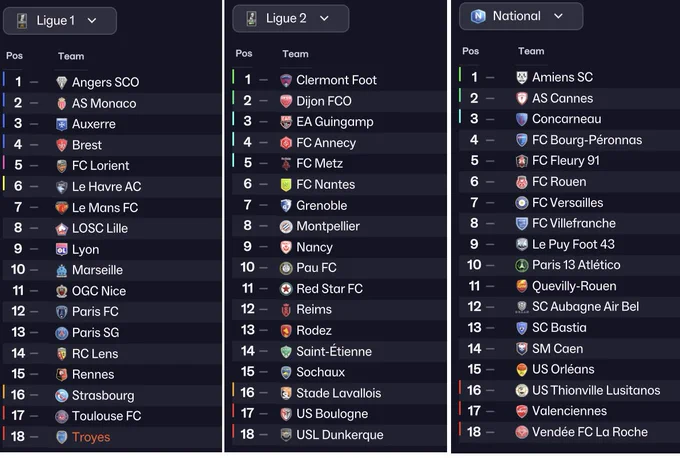The height and width of the screenshot is (458, 680).
Task: Click the FC Nantes yellow badge
Action: pyautogui.click(x=286, y=185)
